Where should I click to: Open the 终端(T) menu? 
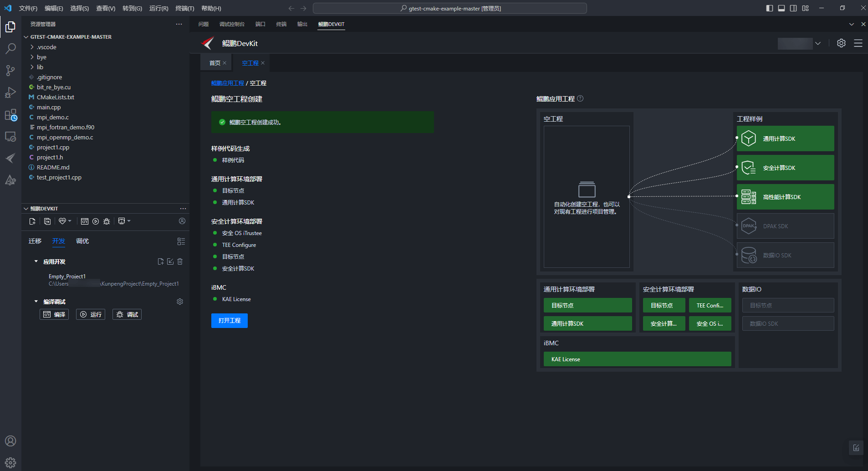pyautogui.click(x=185, y=8)
